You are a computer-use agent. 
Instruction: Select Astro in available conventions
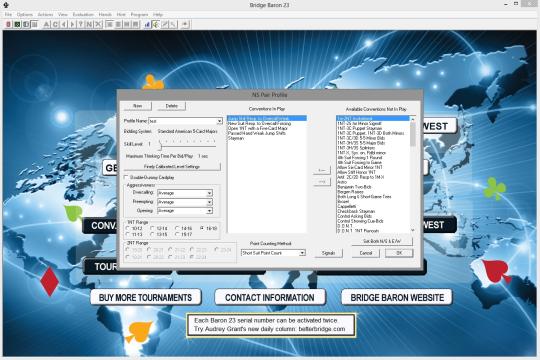[x=342, y=182]
